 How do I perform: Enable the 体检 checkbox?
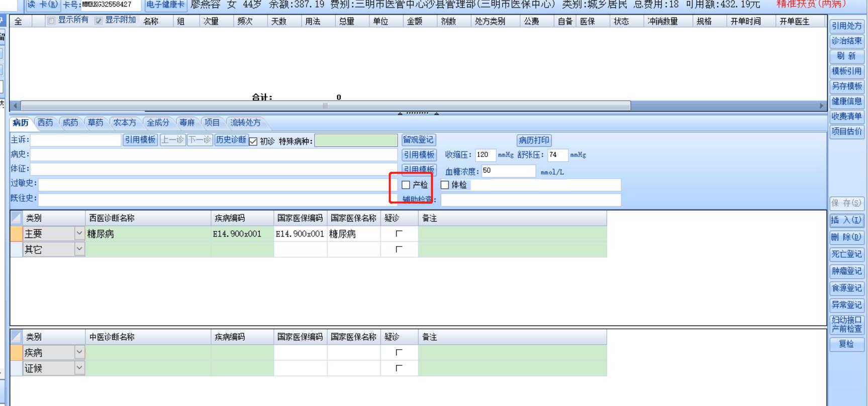tap(445, 185)
